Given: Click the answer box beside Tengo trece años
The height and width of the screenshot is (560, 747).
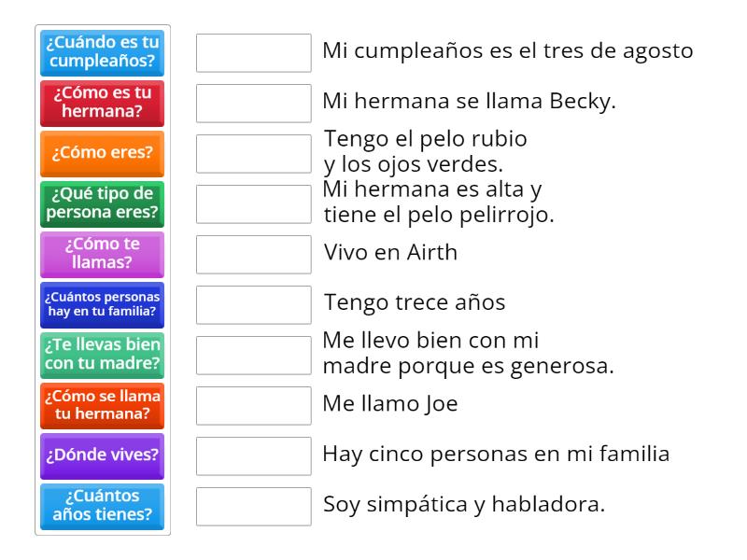Looking at the screenshot, I should click(x=253, y=304).
